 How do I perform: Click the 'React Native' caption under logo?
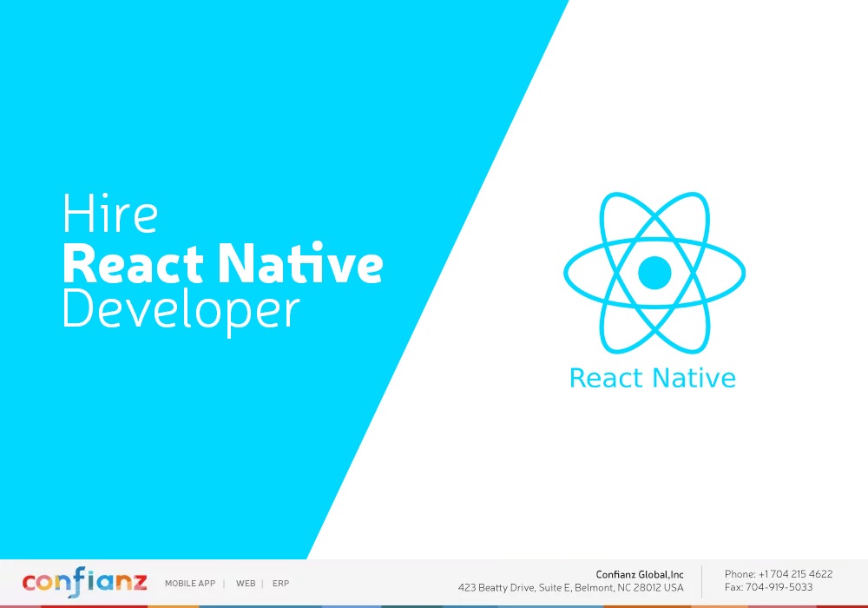point(653,378)
